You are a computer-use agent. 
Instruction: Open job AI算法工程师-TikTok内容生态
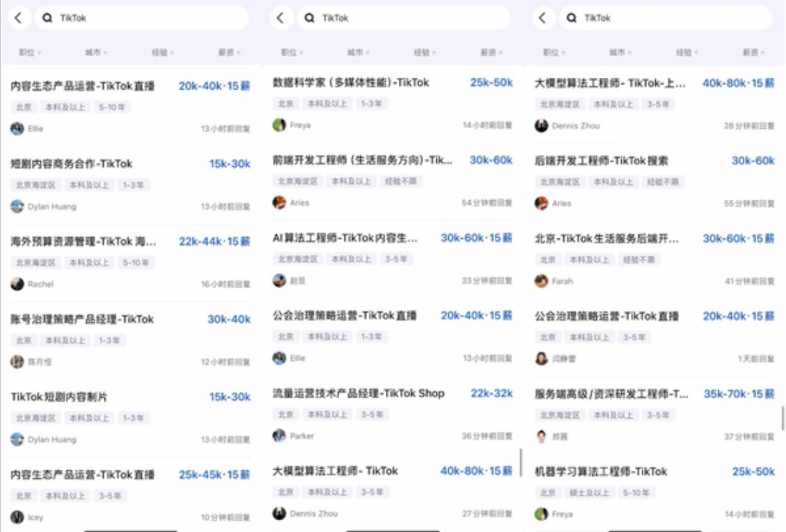(x=345, y=238)
